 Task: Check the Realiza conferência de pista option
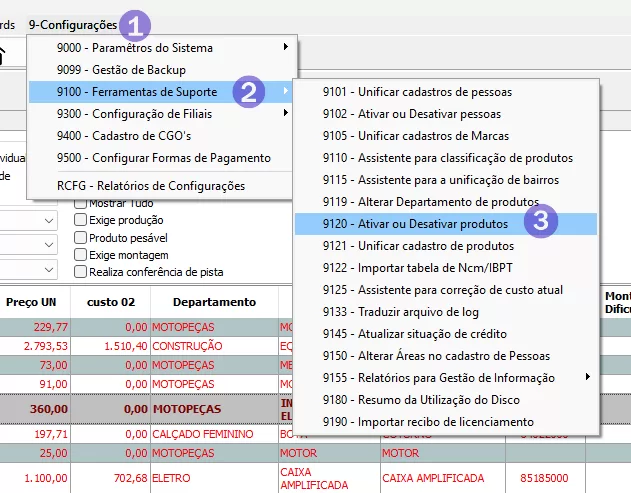[81, 271]
